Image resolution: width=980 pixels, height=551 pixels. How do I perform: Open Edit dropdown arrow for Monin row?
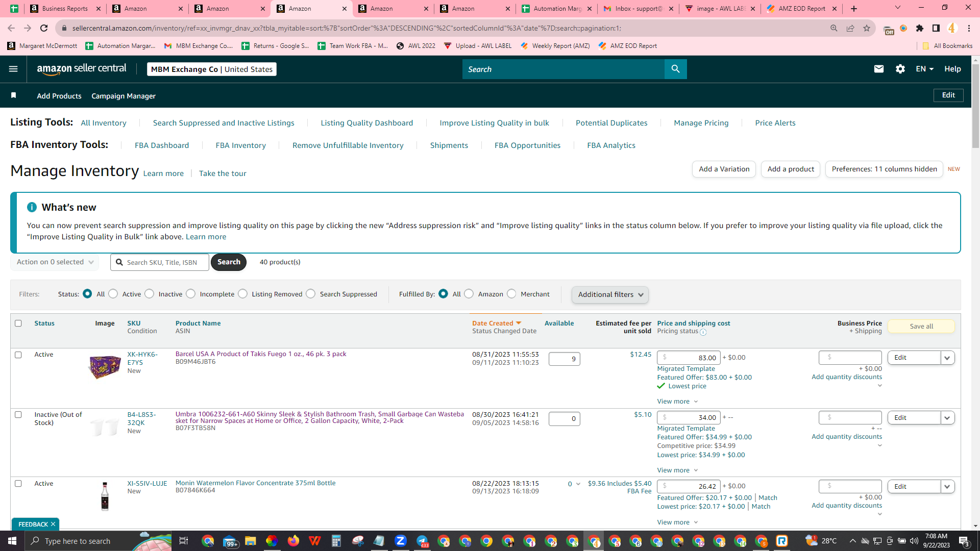pyautogui.click(x=947, y=487)
